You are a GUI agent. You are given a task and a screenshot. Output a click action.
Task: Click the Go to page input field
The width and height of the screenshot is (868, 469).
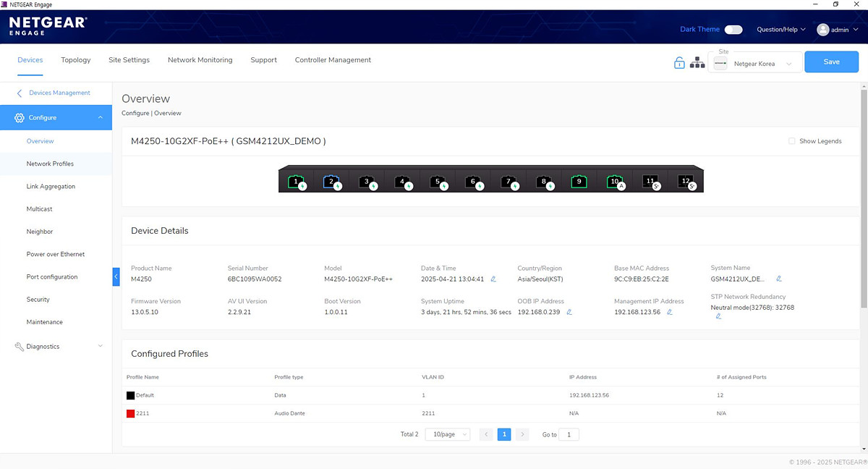pos(569,434)
